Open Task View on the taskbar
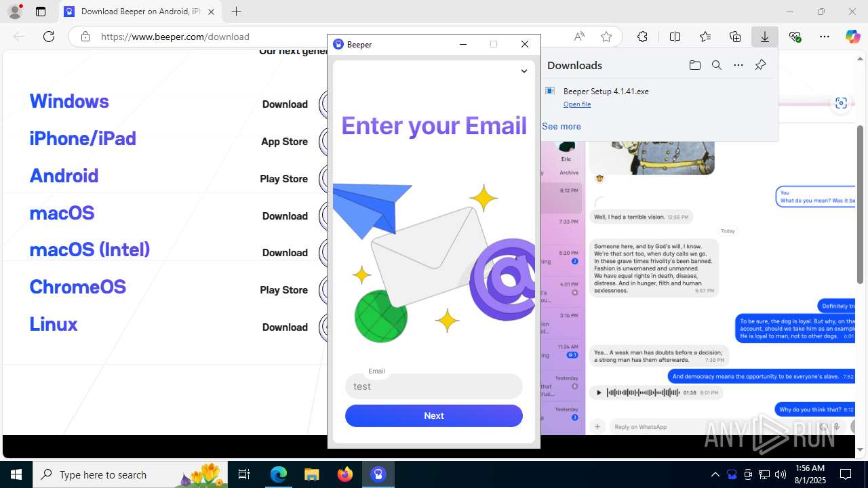This screenshot has height=488, width=868. (244, 474)
